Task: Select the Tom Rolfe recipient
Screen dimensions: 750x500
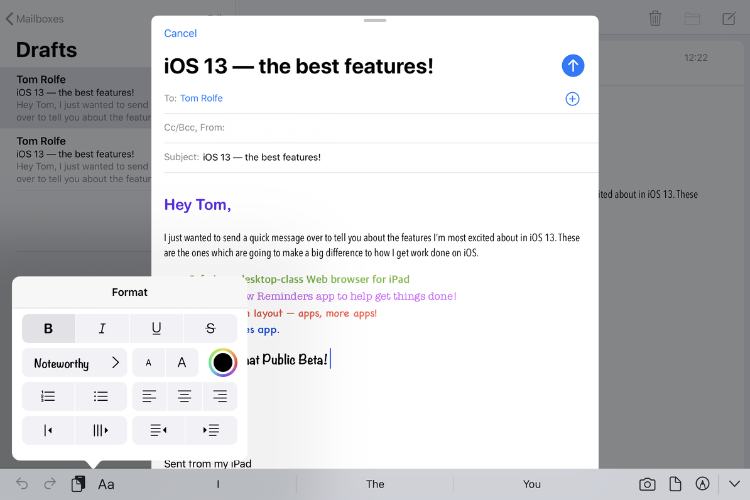Action: (x=201, y=98)
